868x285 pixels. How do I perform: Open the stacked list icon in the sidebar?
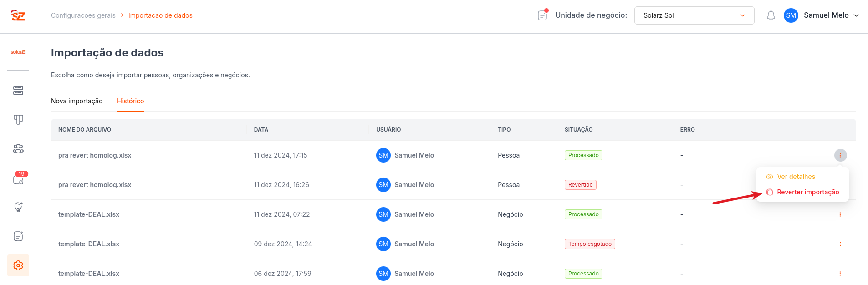pos(18,91)
